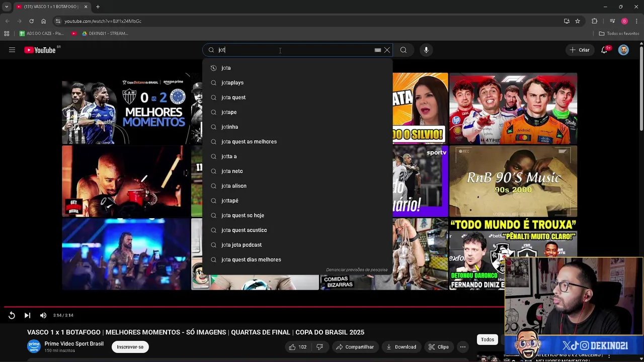Open the sportv purple video thumbnail
Viewport: 644px width, 362px height.
420,181
